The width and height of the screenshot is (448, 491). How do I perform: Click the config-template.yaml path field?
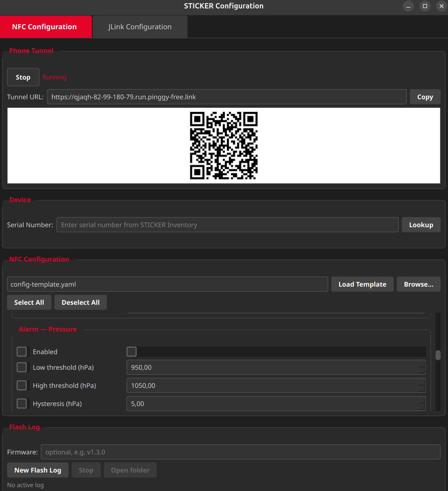(167, 284)
